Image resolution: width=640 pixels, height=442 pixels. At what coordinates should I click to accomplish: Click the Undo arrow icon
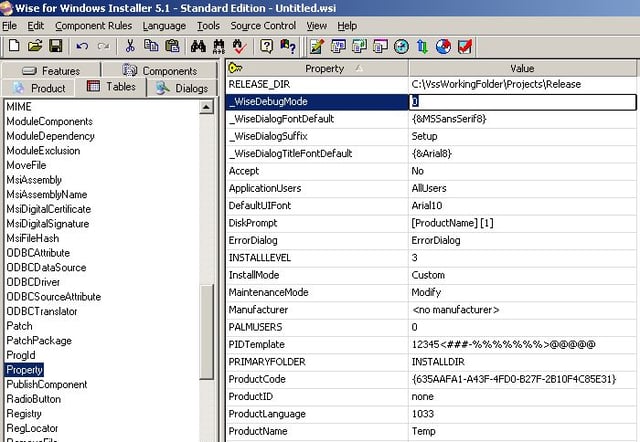(x=82, y=46)
